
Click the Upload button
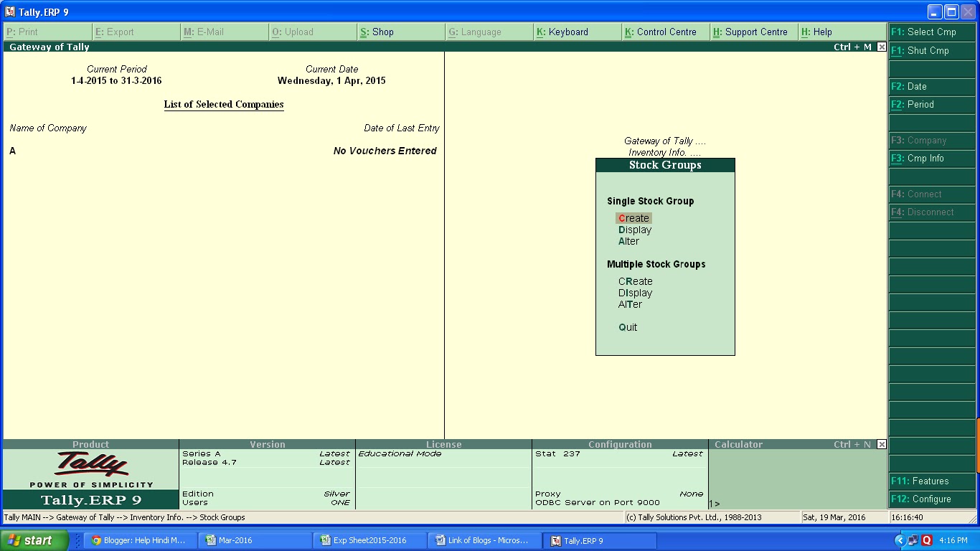coord(313,32)
